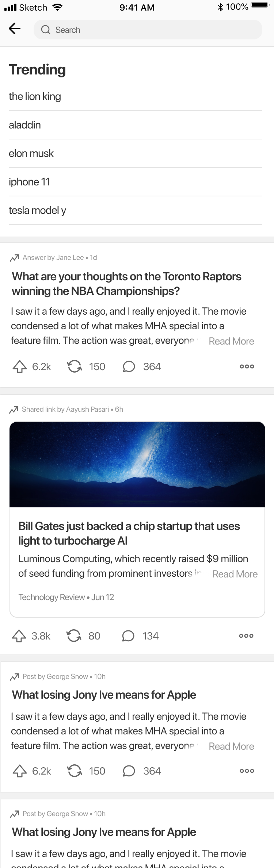Expand Read More on Bill Gates article
The image size is (274, 868).
click(235, 574)
